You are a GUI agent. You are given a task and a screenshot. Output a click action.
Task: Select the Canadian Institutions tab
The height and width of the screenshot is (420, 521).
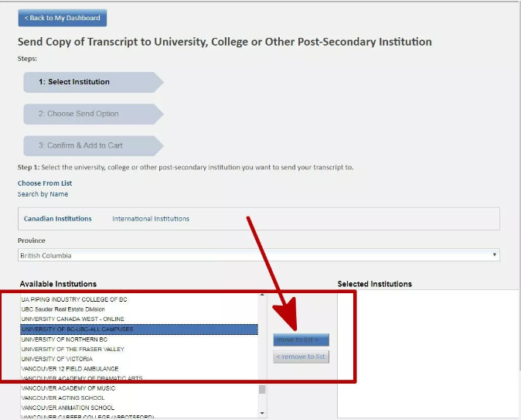(x=57, y=219)
